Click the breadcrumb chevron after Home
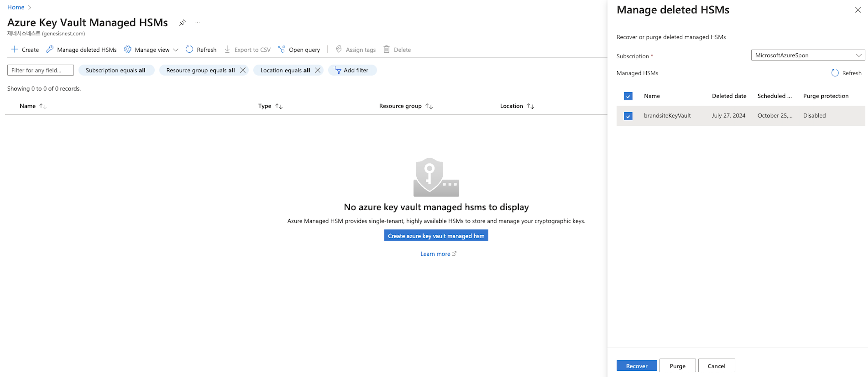The height and width of the screenshot is (377, 868). click(30, 7)
